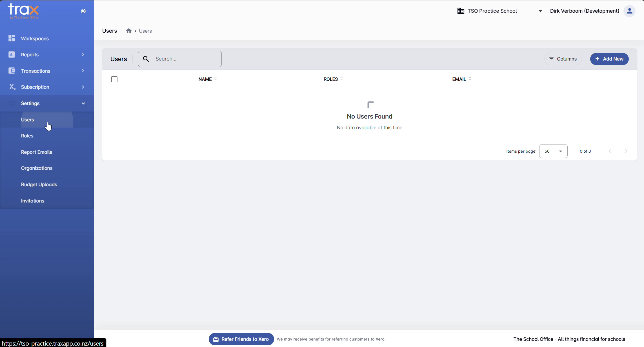
Task: Expand the Reports menu chevron
Action: (83, 54)
